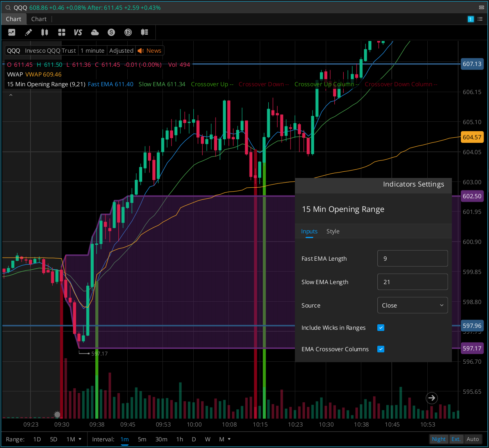This screenshot has width=489, height=448.
Task: Toggle the Include Wicks in Ranges checkbox
Action: tap(381, 328)
